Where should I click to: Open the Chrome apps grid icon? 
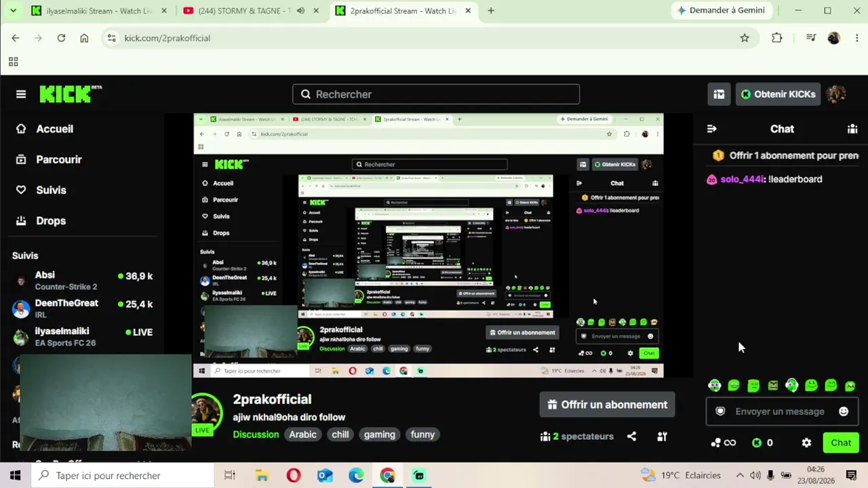(x=13, y=62)
